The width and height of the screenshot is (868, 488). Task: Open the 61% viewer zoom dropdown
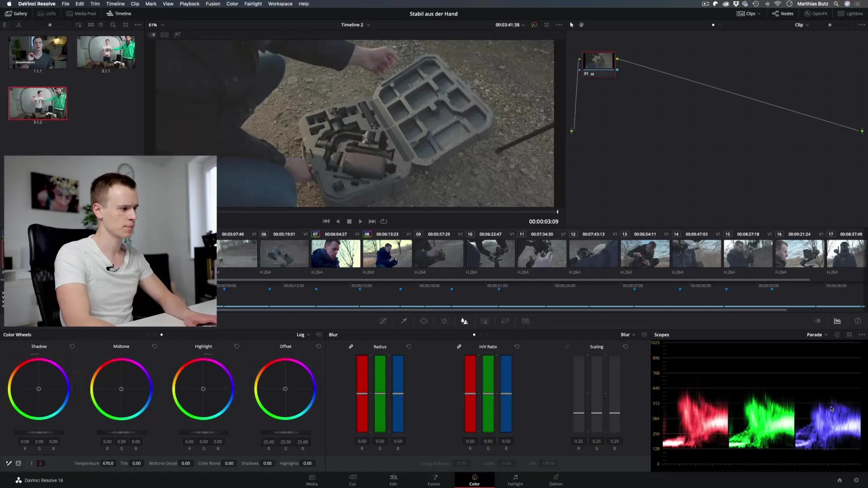tap(156, 25)
